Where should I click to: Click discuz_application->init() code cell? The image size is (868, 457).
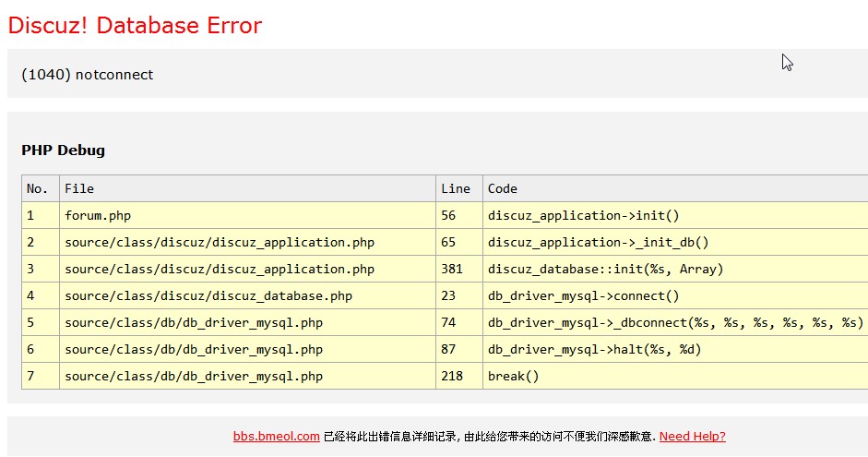point(583,216)
